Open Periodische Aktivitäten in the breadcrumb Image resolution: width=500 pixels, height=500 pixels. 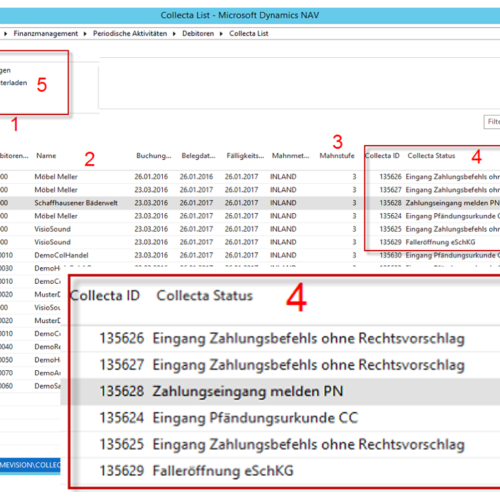pyautogui.click(x=130, y=34)
